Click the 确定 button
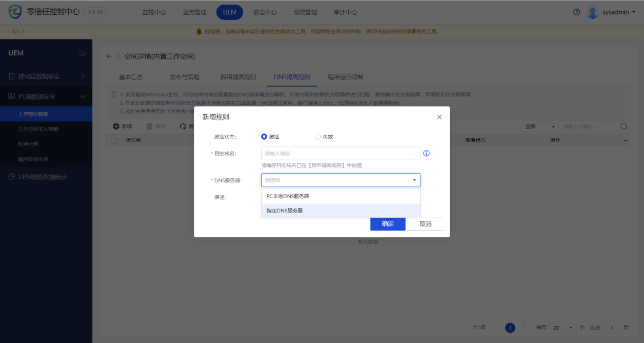 (387, 224)
